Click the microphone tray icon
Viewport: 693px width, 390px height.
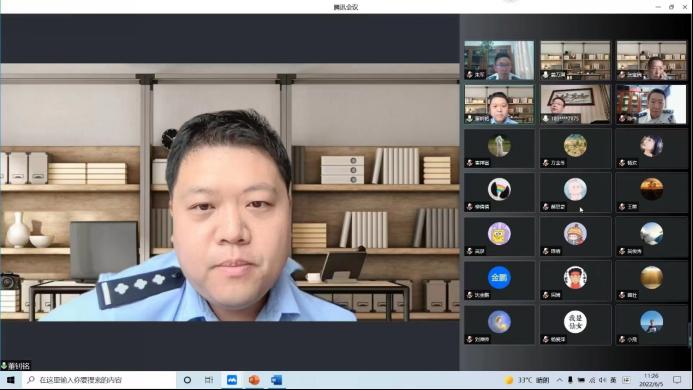point(570,380)
